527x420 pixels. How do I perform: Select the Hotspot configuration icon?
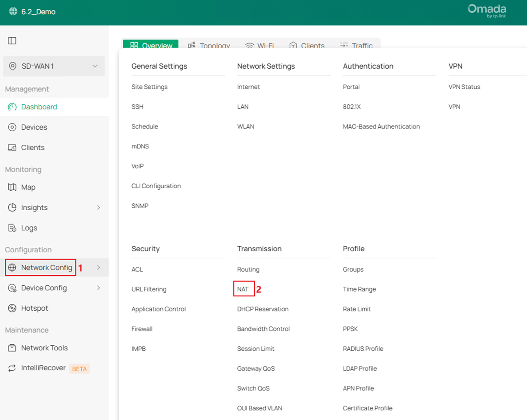click(x=13, y=308)
